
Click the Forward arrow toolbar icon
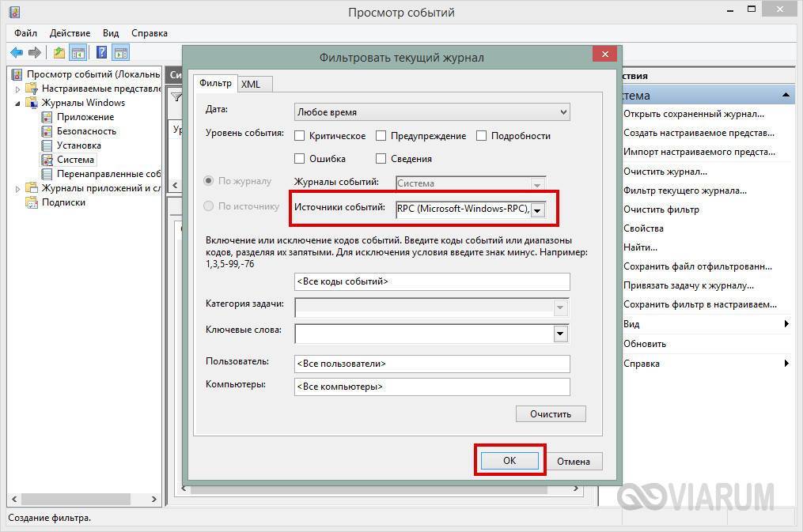pyautogui.click(x=34, y=53)
